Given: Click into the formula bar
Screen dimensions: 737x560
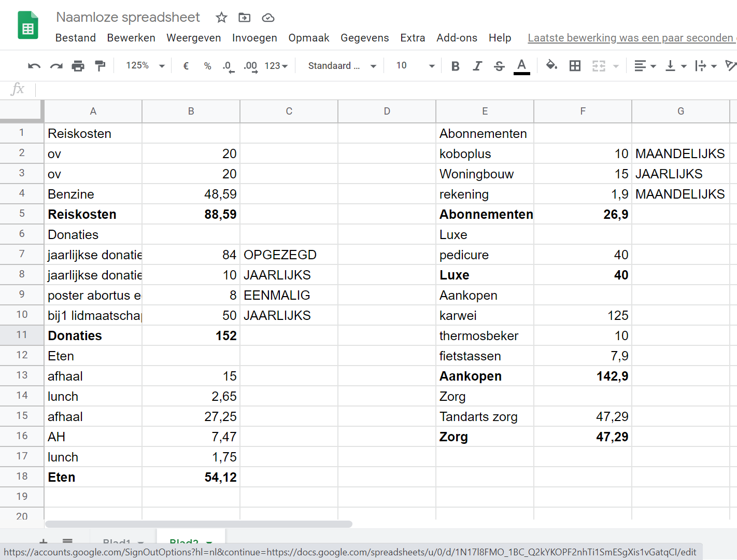Looking at the screenshot, I should pos(386,89).
